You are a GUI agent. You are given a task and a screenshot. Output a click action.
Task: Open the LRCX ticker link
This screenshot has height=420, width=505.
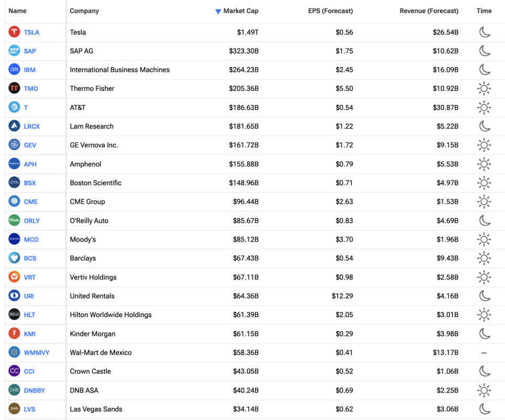pyautogui.click(x=31, y=127)
